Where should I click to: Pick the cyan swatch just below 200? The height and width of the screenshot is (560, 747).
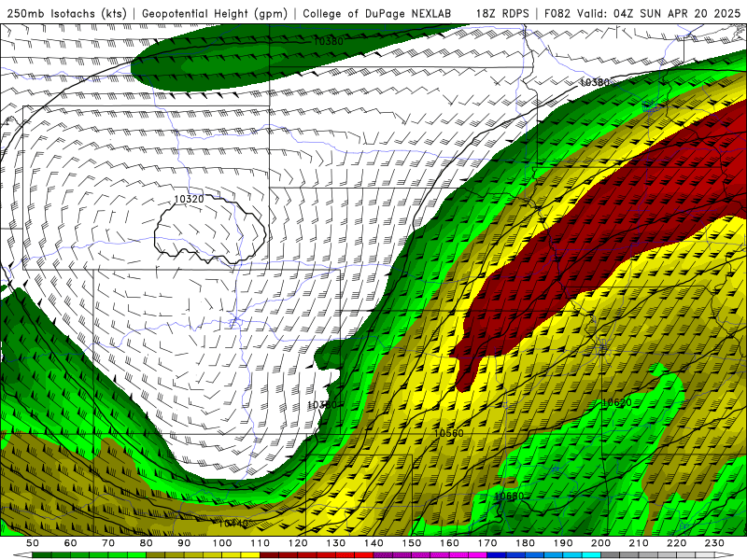point(591,555)
